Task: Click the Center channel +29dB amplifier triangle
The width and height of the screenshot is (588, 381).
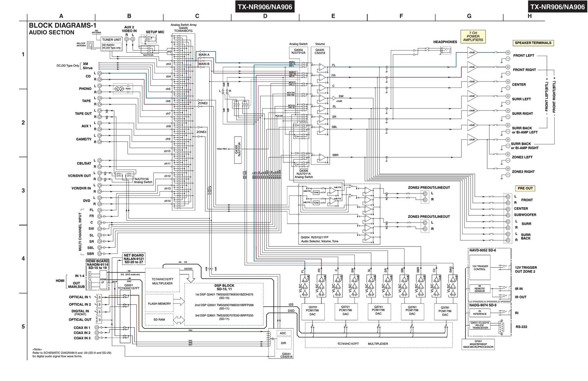Action: [x=472, y=82]
